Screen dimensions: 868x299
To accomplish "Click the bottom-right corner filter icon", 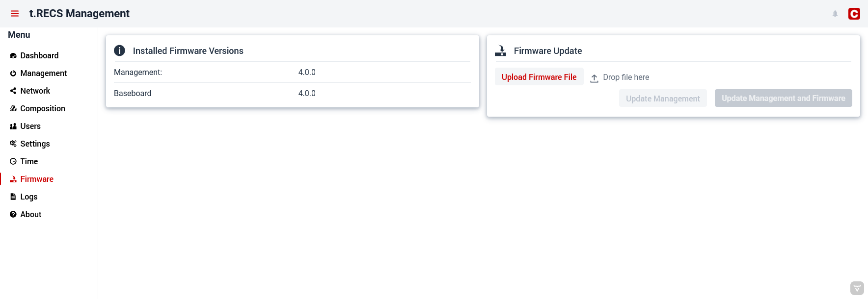I will 857,288.
